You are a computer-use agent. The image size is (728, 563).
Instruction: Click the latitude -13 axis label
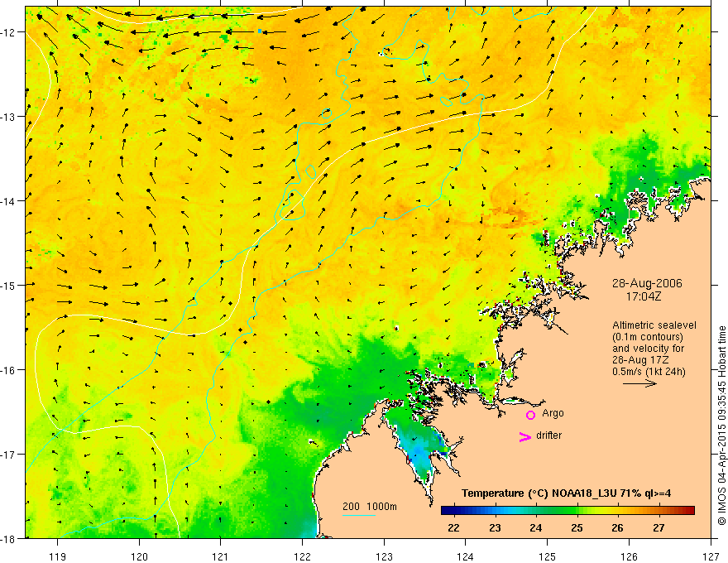(9, 117)
